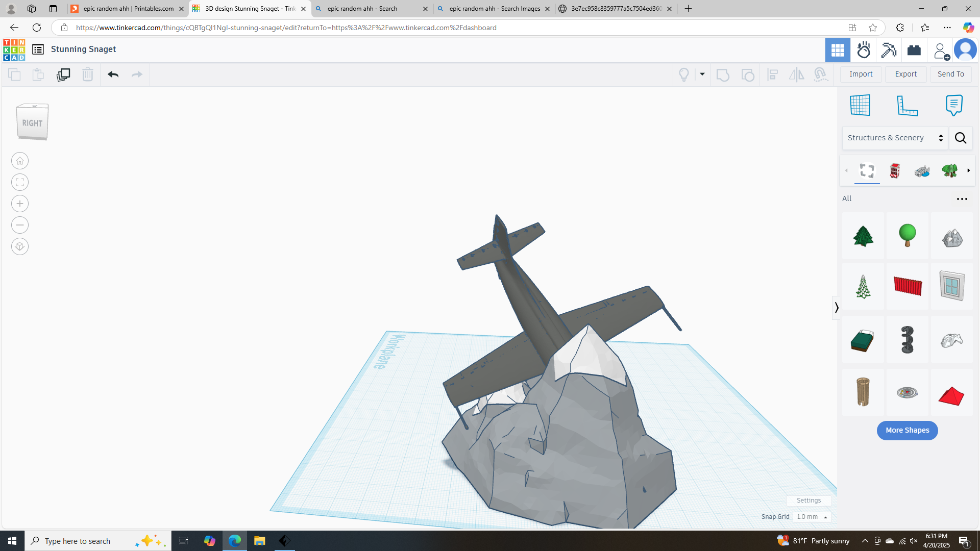Pick the red roof shape
980x551 pixels.
pos(952,392)
